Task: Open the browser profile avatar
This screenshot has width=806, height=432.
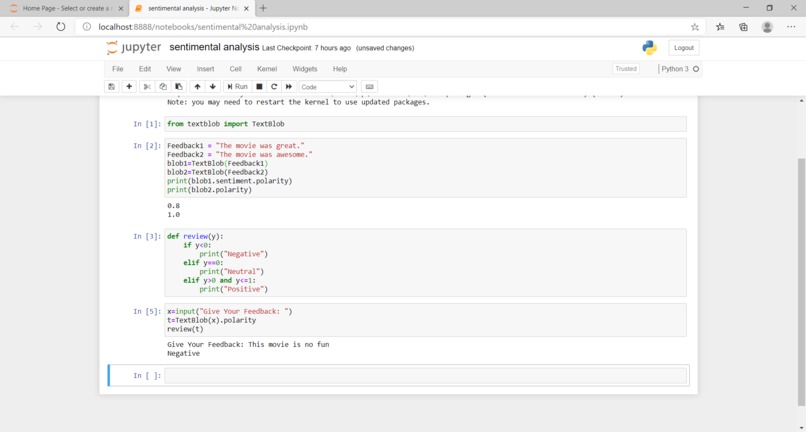Action: tap(767, 27)
